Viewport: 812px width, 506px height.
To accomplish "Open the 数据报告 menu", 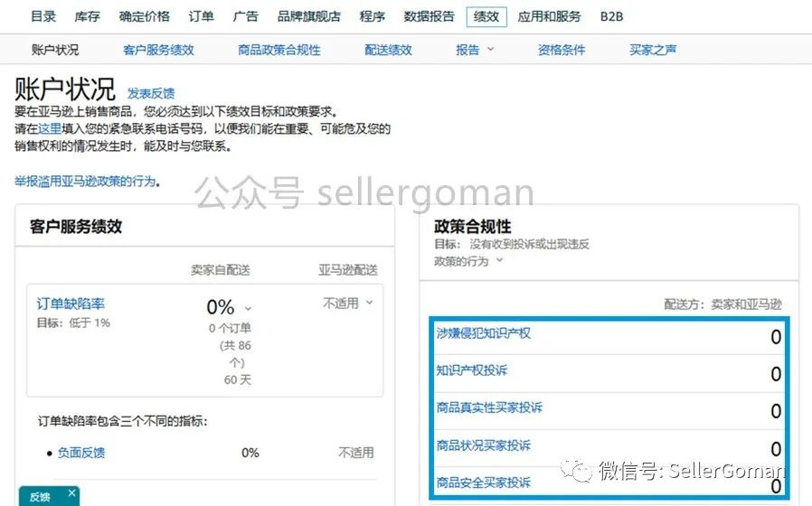I will pyautogui.click(x=429, y=16).
